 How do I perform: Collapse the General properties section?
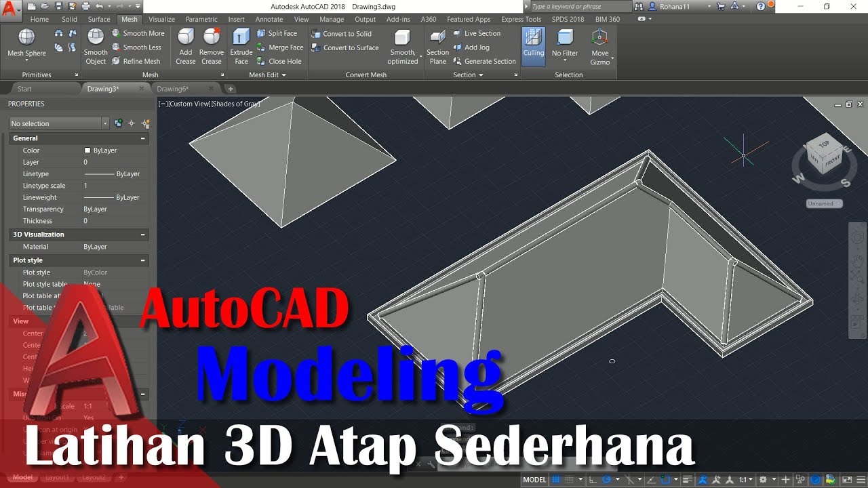coord(142,138)
